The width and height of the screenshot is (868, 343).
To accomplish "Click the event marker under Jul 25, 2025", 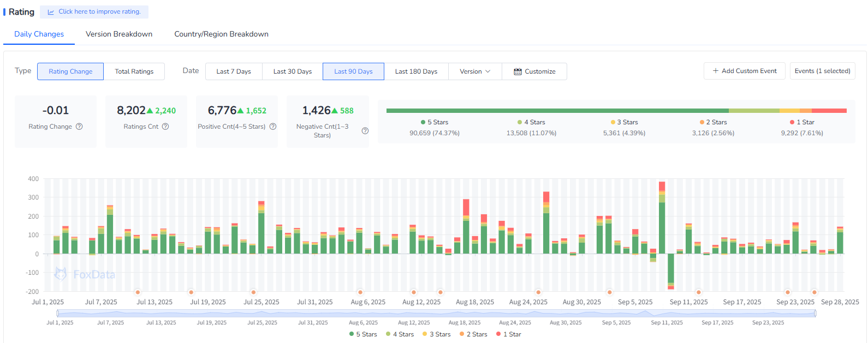I will (x=253, y=292).
